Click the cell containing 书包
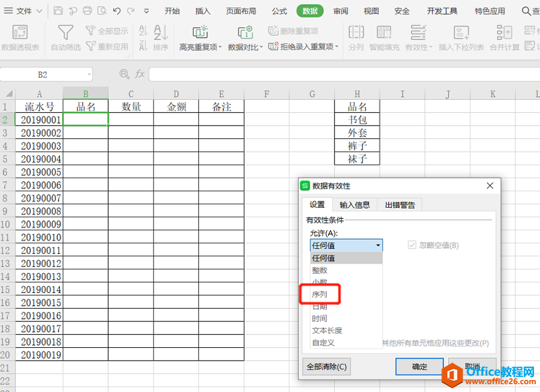The height and width of the screenshot is (392, 540). [357, 120]
